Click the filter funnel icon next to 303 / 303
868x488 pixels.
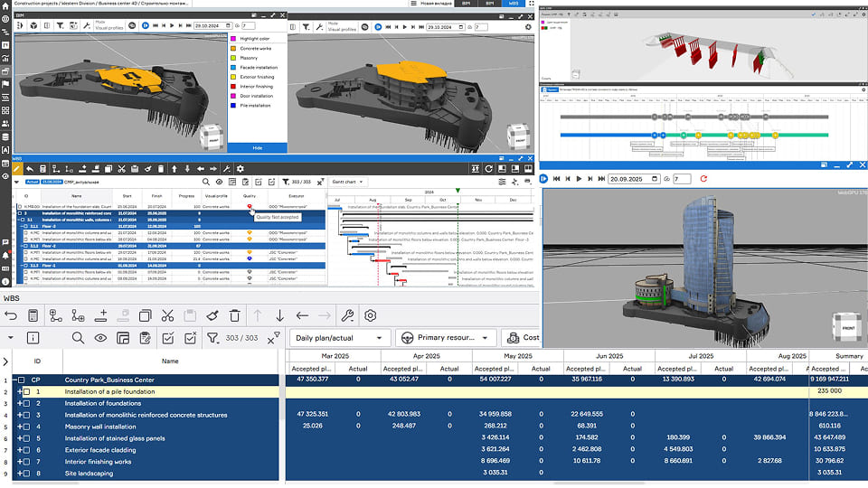[x=212, y=337]
